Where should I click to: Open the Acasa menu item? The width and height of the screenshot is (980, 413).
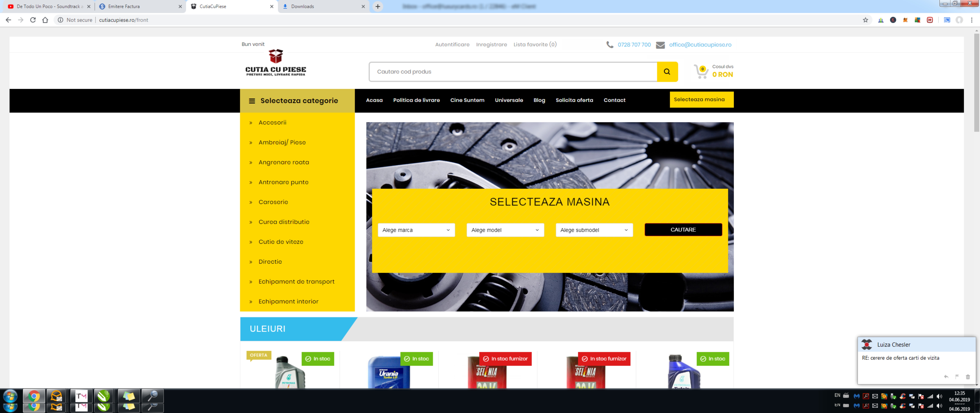pos(374,100)
